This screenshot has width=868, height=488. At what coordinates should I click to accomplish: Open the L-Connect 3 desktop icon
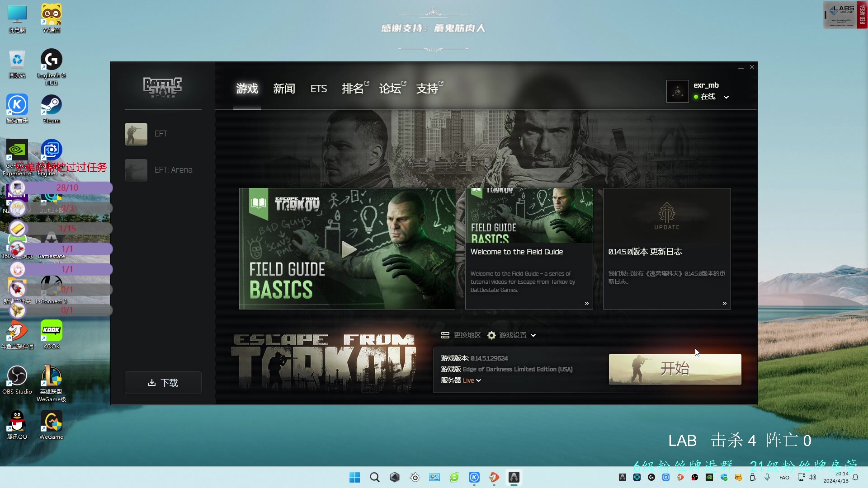click(52, 290)
